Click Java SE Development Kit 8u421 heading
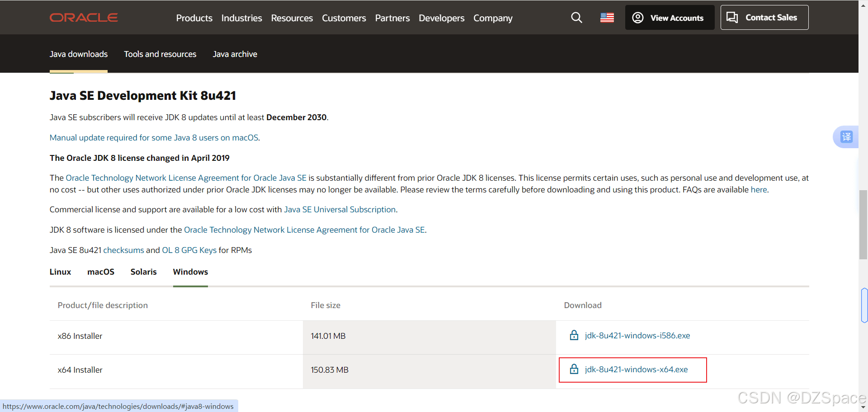 [x=143, y=96]
